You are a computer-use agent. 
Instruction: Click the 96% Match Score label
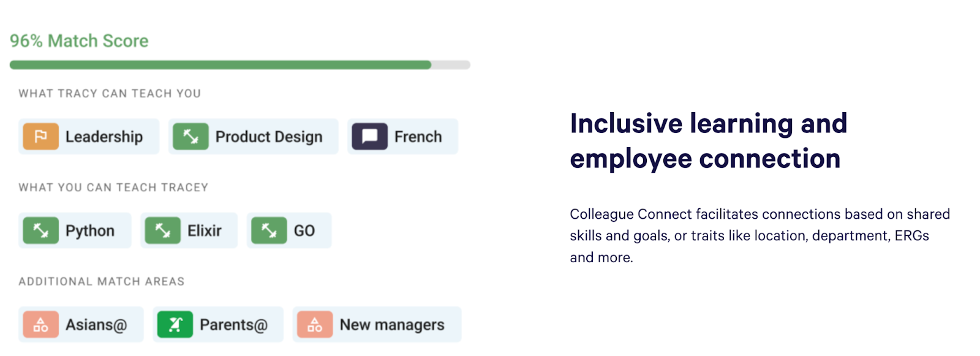point(78,40)
